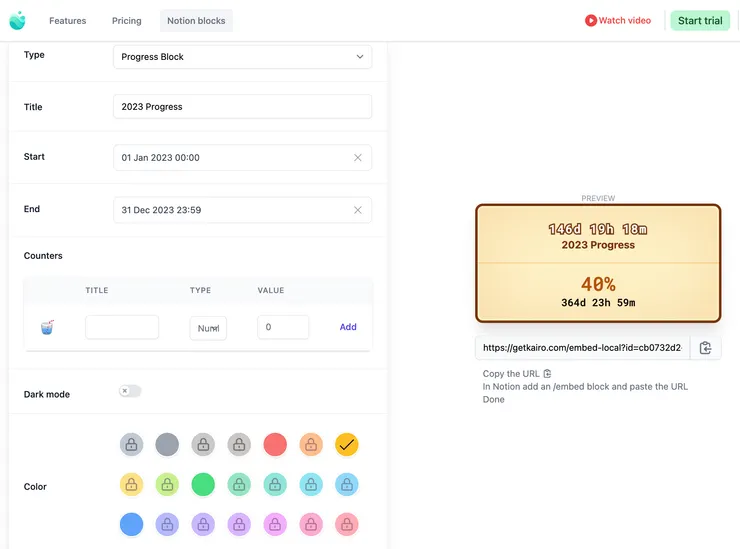Toggle the Dark mode switch
The image size is (740, 549).
[x=130, y=391]
